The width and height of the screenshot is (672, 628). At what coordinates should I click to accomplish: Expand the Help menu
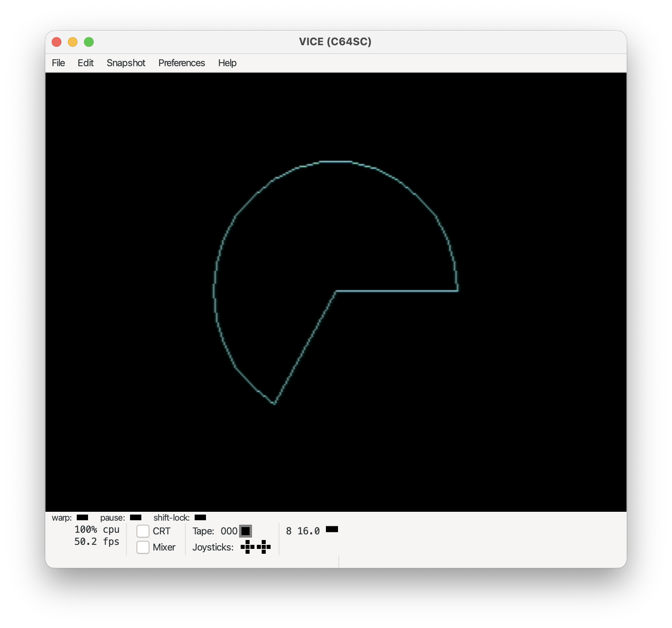point(227,63)
